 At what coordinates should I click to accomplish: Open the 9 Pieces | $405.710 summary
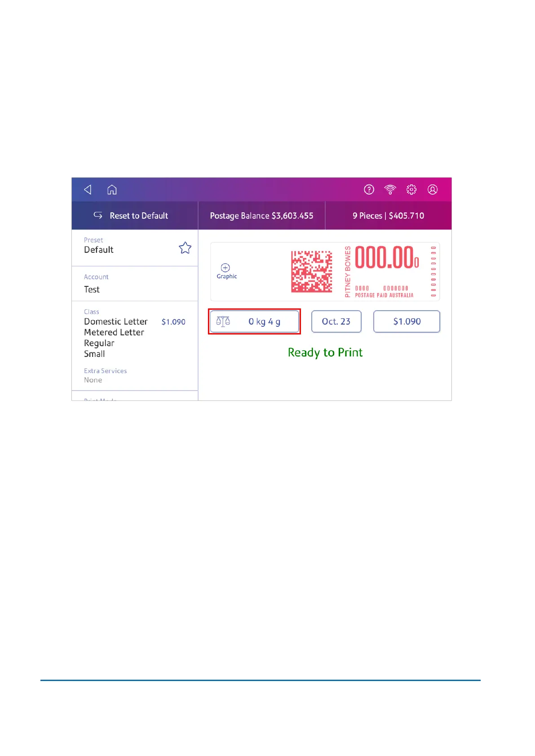pyautogui.click(x=388, y=216)
